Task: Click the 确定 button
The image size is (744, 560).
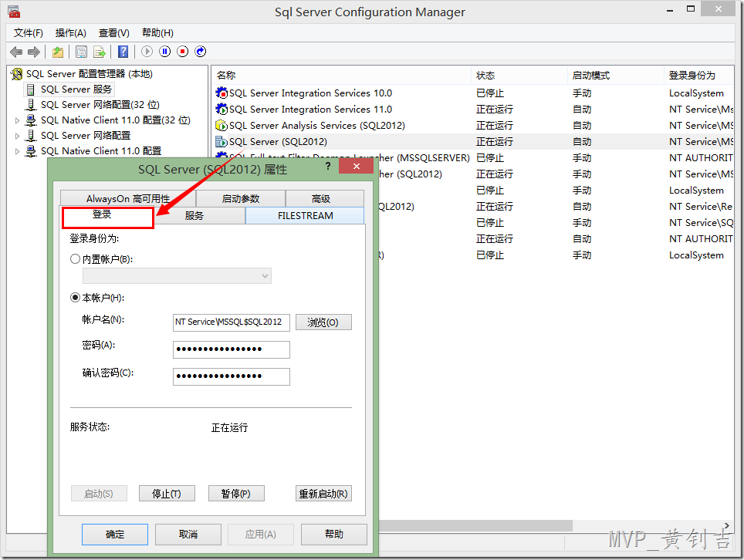Action: 115,535
